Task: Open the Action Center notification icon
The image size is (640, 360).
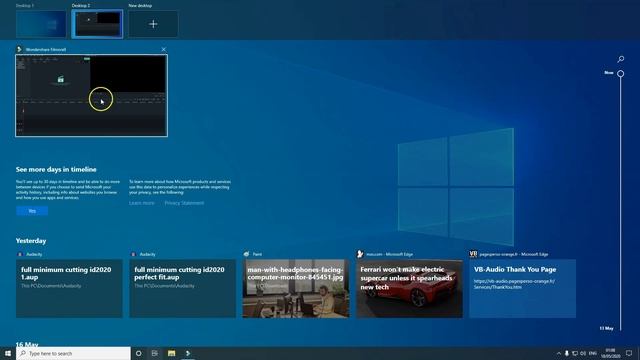Action: coord(629,353)
